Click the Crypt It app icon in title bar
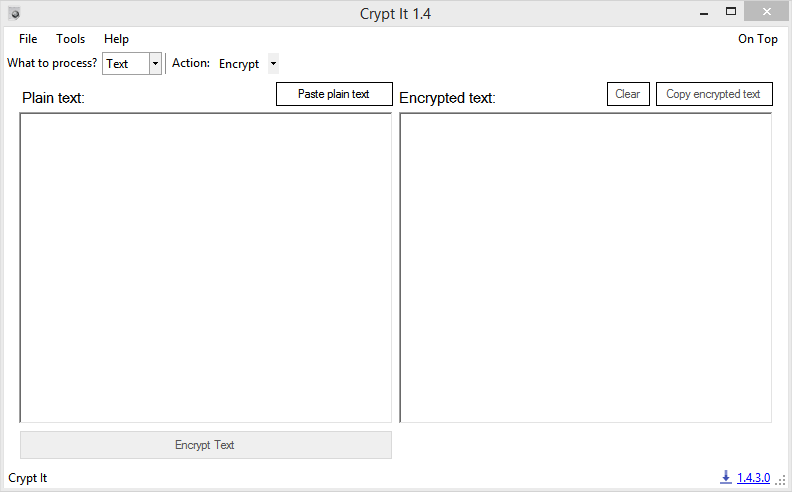792x492 pixels. (15, 14)
